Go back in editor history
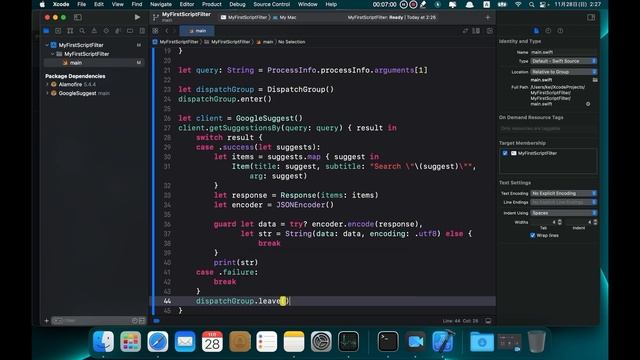Screen dimensions: 640x360 click(167, 31)
